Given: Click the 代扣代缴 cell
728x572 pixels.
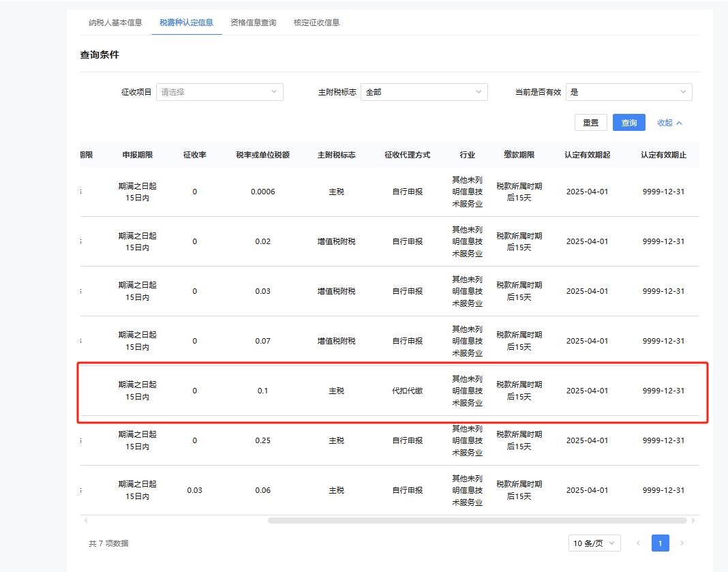Looking at the screenshot, I should 407,391.
